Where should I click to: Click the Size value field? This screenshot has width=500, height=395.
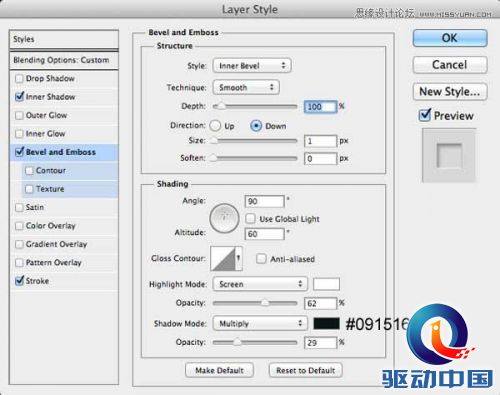click(320, 141)
